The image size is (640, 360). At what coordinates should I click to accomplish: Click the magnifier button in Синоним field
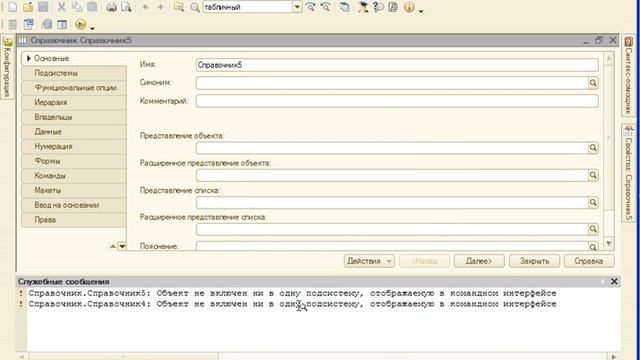coord(593,83)
